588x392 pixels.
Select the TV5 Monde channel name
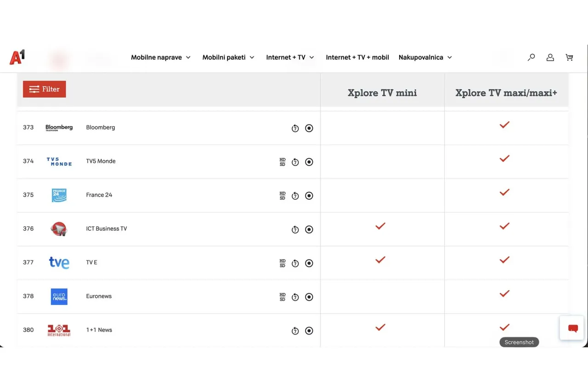101,161
